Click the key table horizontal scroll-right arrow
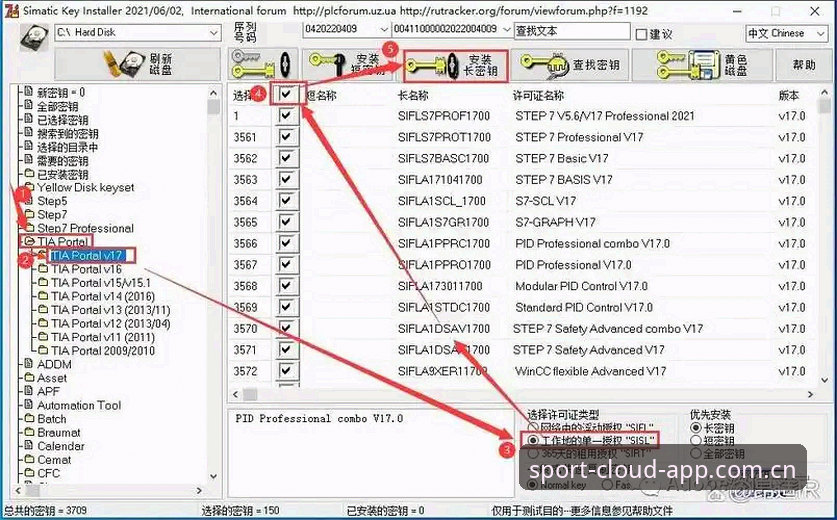The height and width of the screenshot is (520, 837). (x=811, y=395)
